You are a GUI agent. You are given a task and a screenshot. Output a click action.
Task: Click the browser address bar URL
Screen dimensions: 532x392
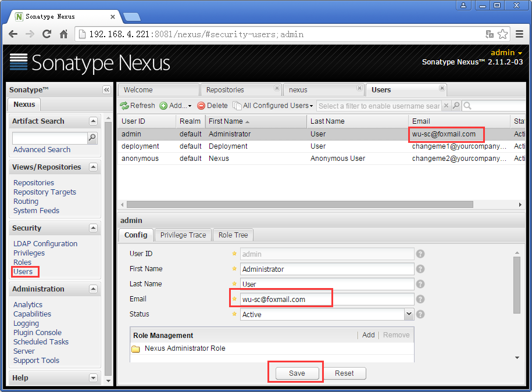[196, 34]
